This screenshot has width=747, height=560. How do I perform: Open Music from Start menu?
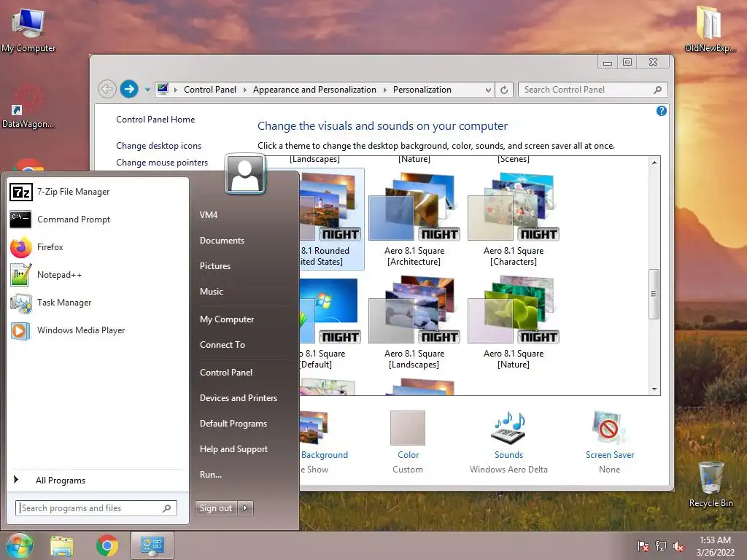pos(212,292)
